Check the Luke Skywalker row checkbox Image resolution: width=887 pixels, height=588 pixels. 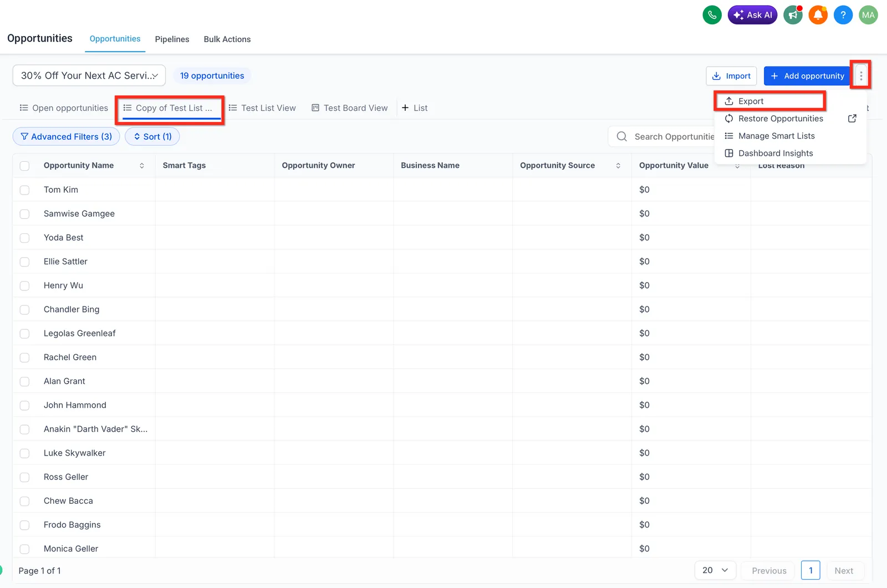(24, 453)
